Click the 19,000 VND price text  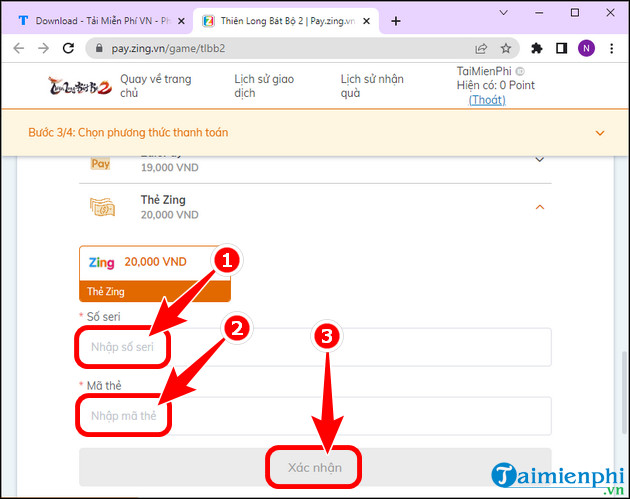(x=170, y=168)
